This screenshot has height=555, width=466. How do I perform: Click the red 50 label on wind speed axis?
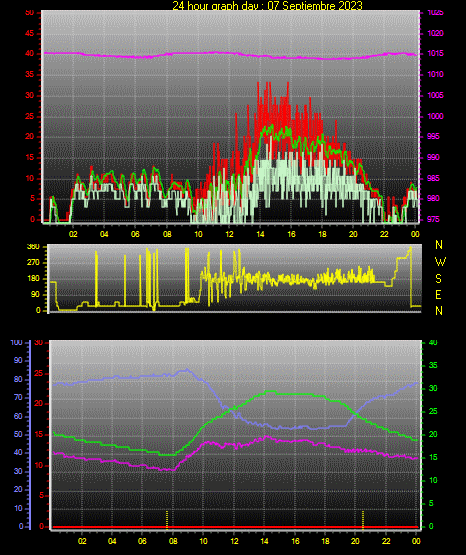pyautogui.click(x=30, y=13)
